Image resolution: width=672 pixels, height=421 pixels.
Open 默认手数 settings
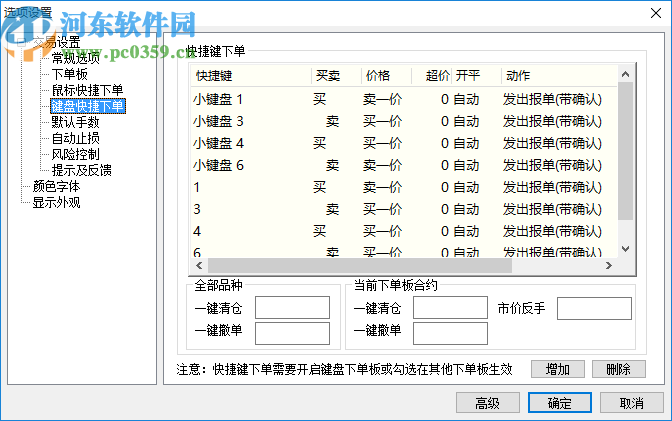(75, 122)
